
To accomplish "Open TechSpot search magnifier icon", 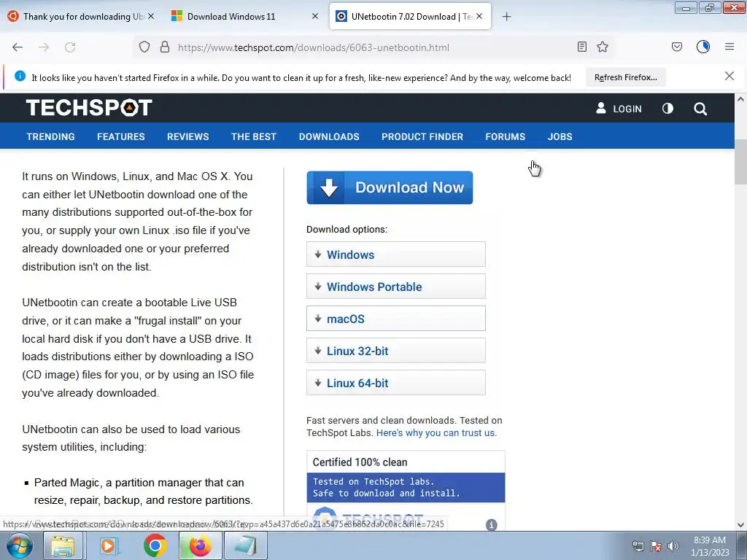I will [x=700, y=109].
